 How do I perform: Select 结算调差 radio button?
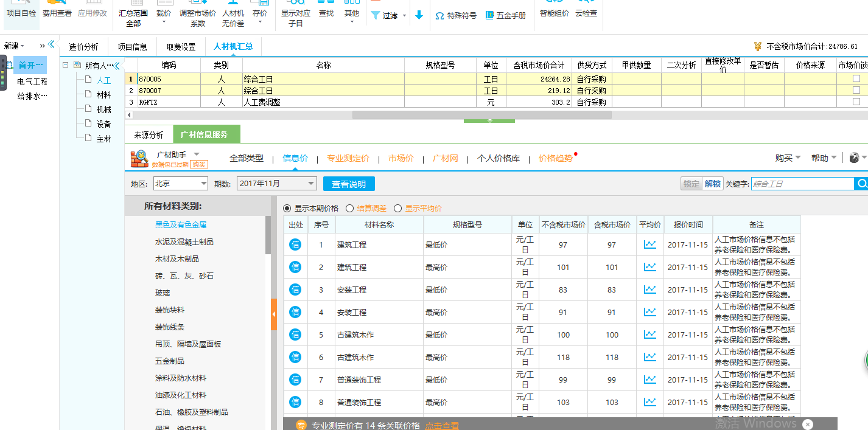(x=350, y=208)
